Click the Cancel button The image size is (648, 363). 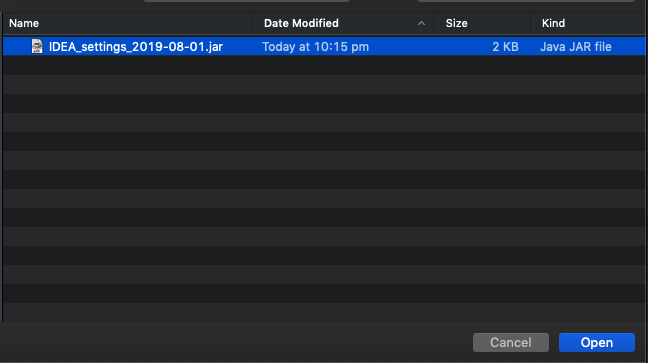(511, 342)
